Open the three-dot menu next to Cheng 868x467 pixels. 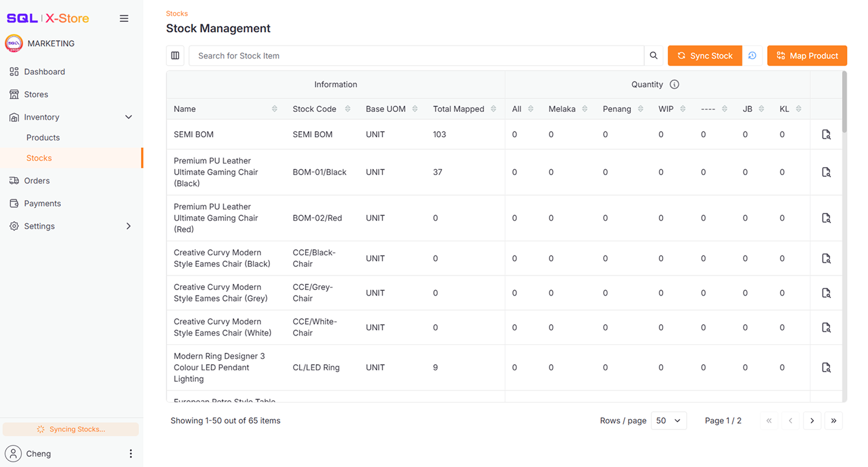point(130,453)
